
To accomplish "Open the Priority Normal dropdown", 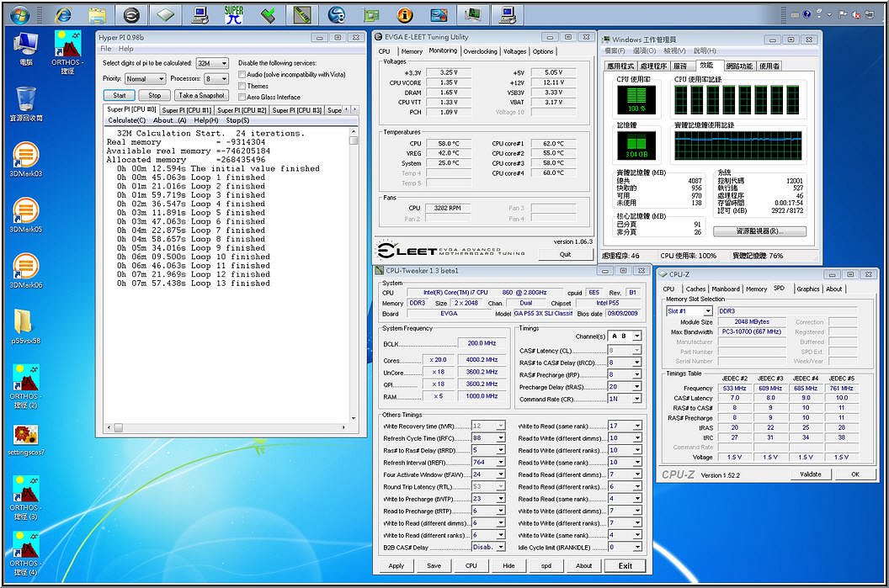I will click(145, 79).
